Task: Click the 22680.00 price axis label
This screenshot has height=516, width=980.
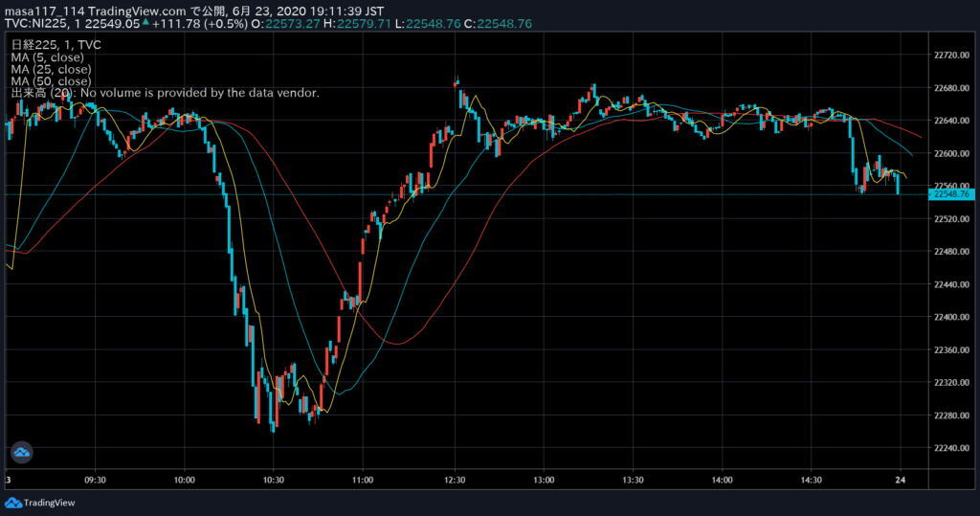Action: tap(951, 88)
